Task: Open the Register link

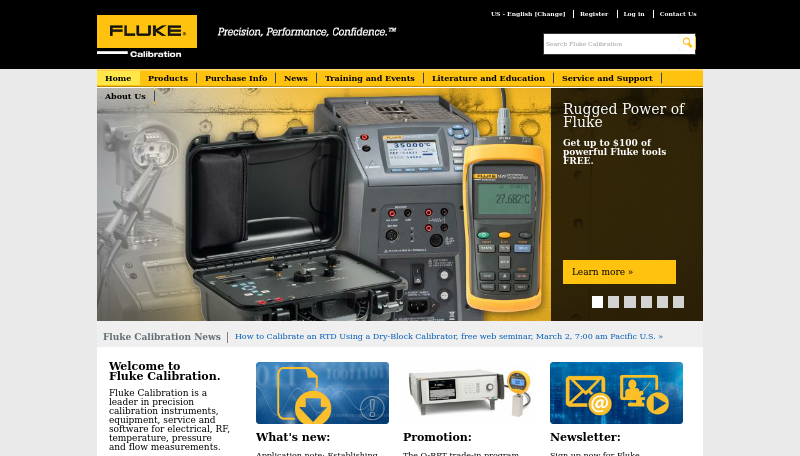Action: coord(594,14)
